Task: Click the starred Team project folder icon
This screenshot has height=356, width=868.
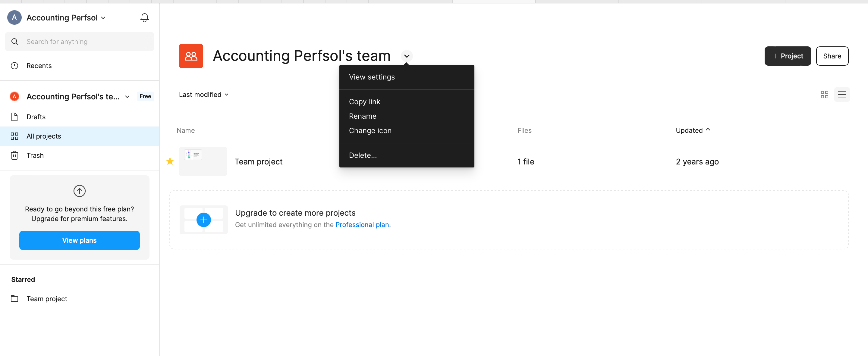Action: 14,299
